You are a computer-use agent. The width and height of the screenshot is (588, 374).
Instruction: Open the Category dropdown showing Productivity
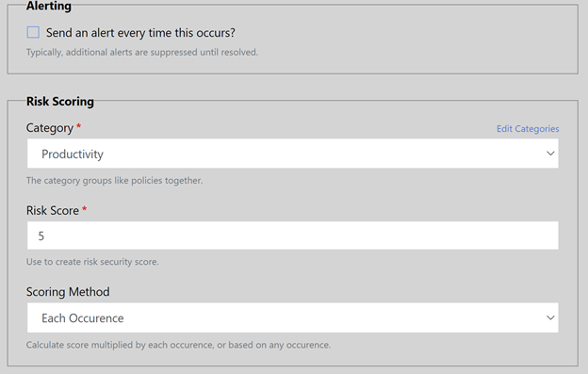point(292,154)
